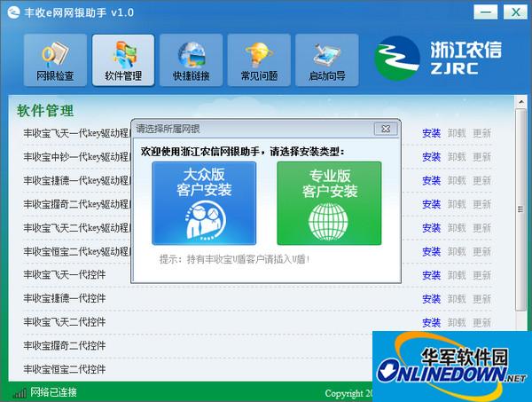This screenshot has width=532, height=402.
Task: Click the 浙江农信 ZJRC logo
Action: tap(438, 59)
